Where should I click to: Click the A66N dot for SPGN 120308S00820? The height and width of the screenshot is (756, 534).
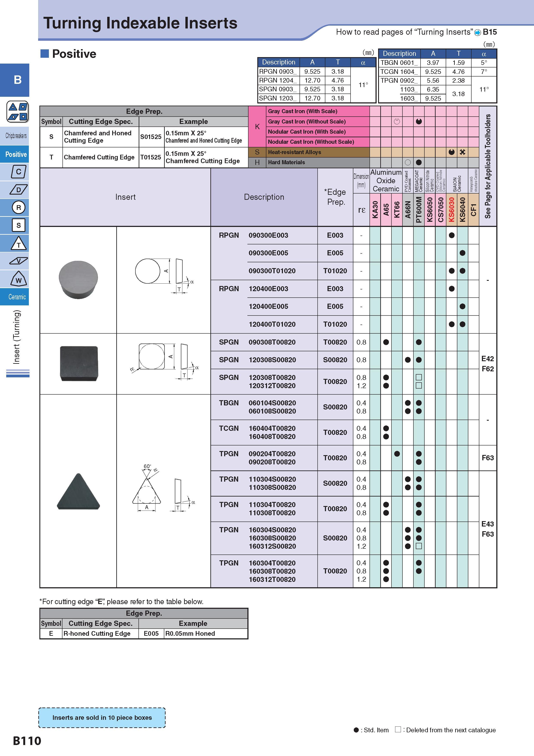[x=408, y=360]
